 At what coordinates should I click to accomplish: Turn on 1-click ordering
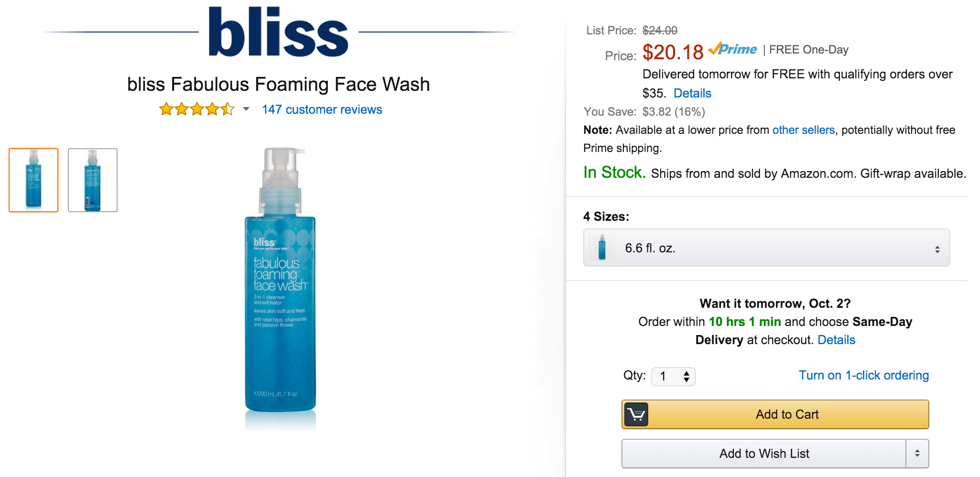863,375
